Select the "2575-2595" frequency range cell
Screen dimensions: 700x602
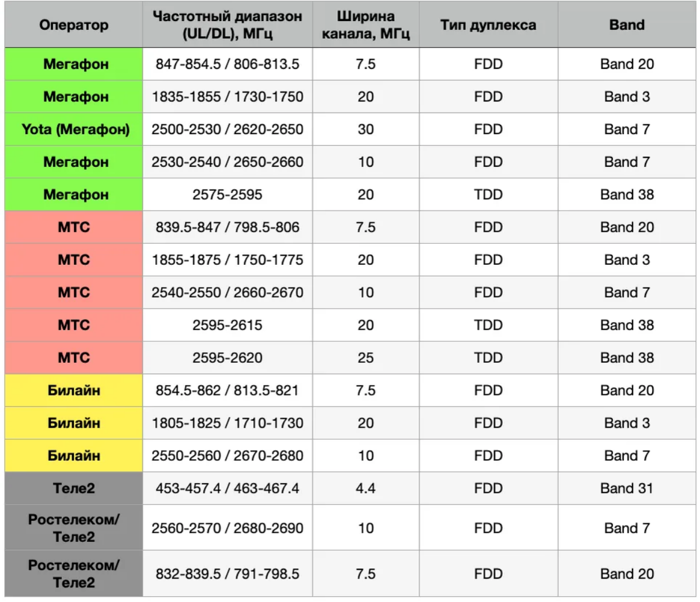(x=228, y=194)
